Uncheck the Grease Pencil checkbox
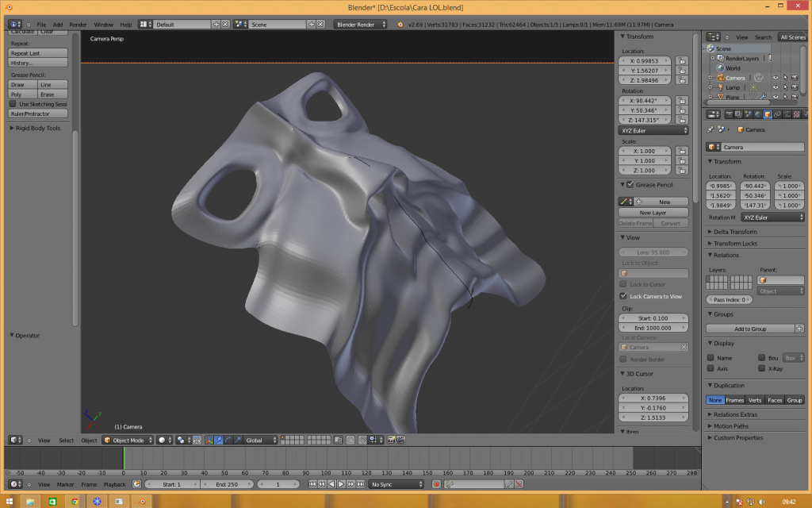Viewport: 812px width, 508px height. pyautogui.click(x=630, y=185)
